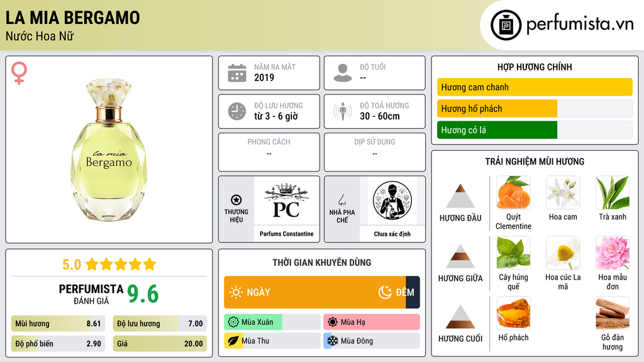Click the Parfums Constantine brand name

pos(286,234)
